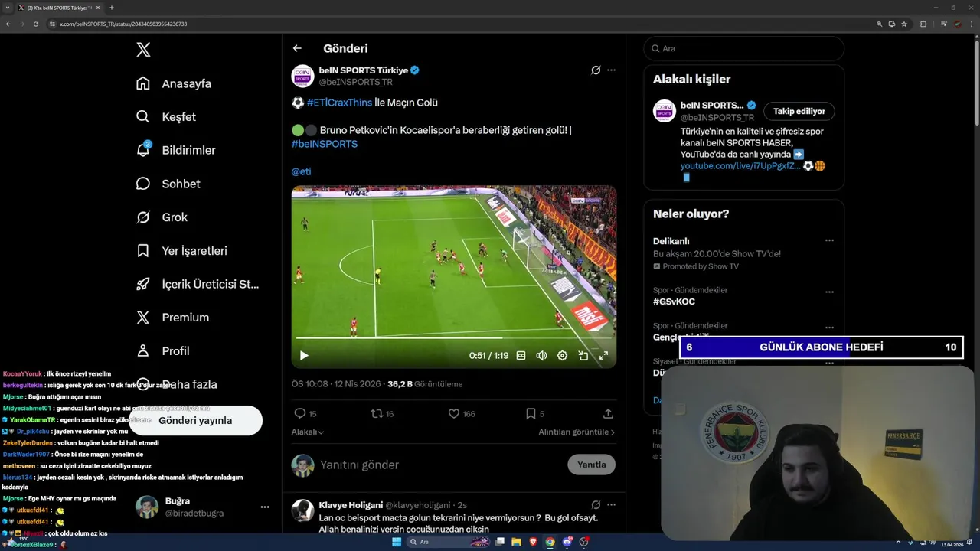Open File Explorer from taskbar

point(517,542)
